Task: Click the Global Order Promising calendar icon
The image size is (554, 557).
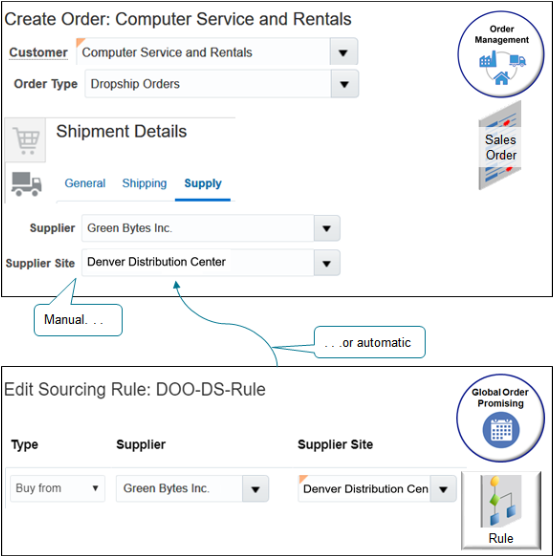Action: coord(501,430)
